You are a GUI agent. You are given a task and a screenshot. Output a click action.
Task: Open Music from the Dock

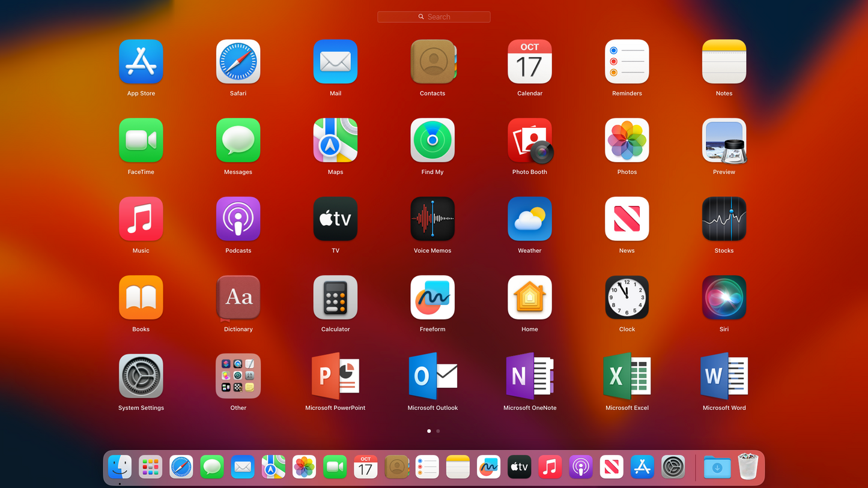pos(550,466)
